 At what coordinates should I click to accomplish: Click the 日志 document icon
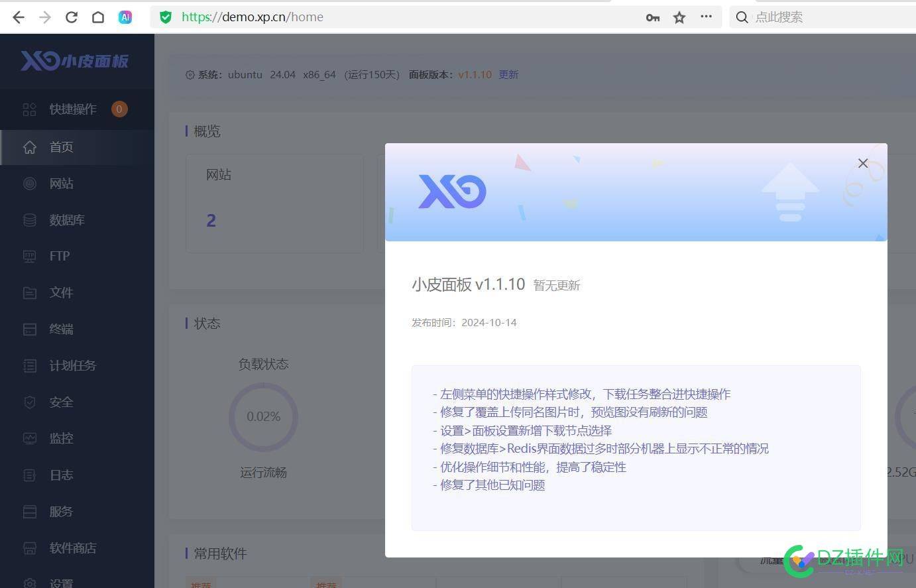tap(30, 475)
